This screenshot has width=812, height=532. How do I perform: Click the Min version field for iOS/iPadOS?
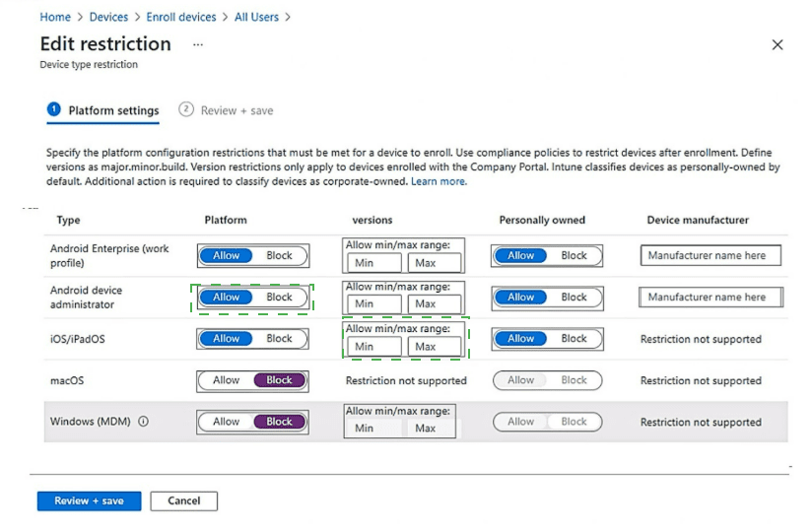click(x=373, y=347)
